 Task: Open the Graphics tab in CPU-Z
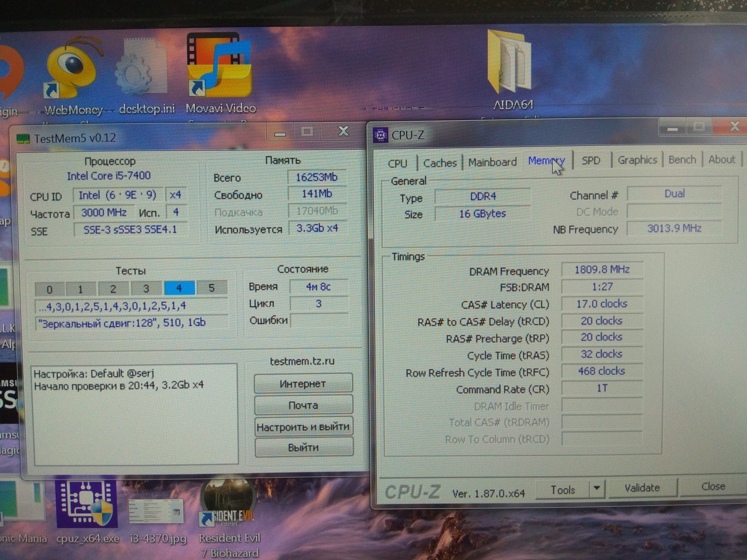(637, 159)
